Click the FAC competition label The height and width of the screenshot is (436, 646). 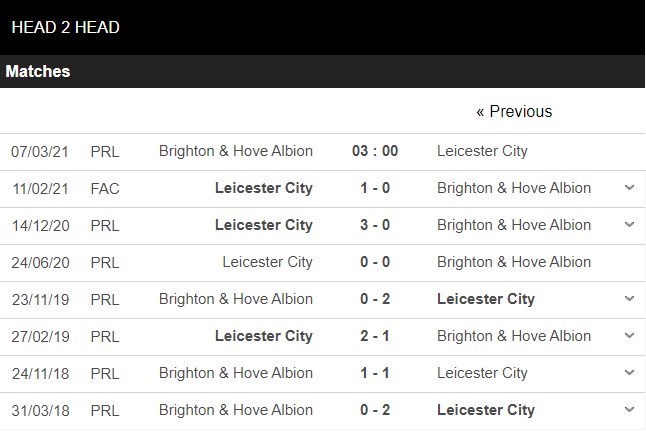coord(105,188)
